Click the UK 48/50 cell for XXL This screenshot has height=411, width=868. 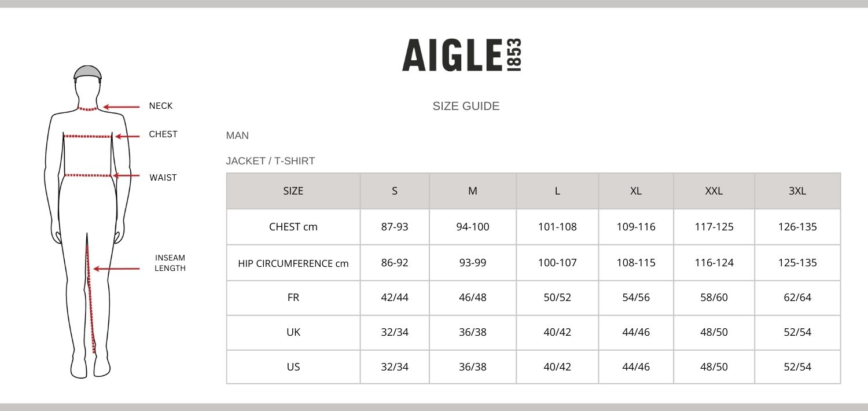coord(713,332)
